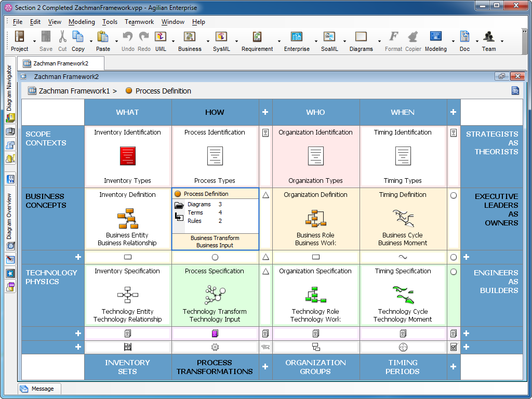Viewport: 532px width, 399px height.
Task: Click the Requirement toolbar icon
Action: coord(257,37)
